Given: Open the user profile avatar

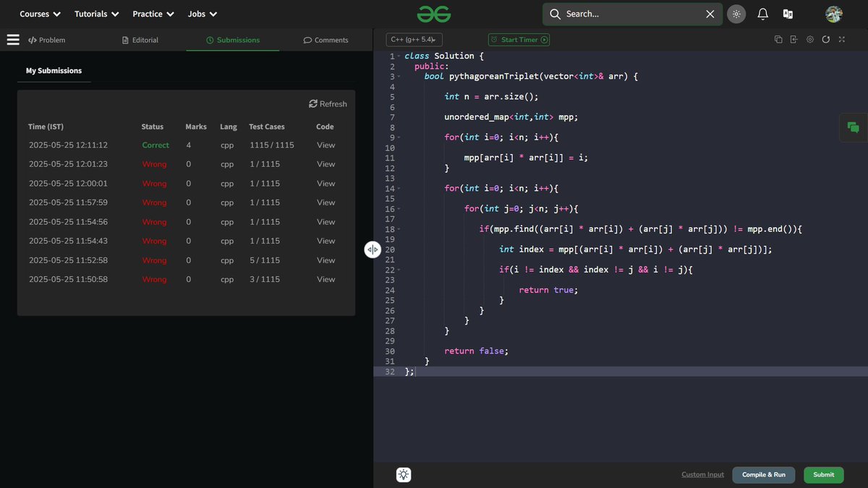Looking at the screenshot, I should pyautogui.click(x=834, y=14).
